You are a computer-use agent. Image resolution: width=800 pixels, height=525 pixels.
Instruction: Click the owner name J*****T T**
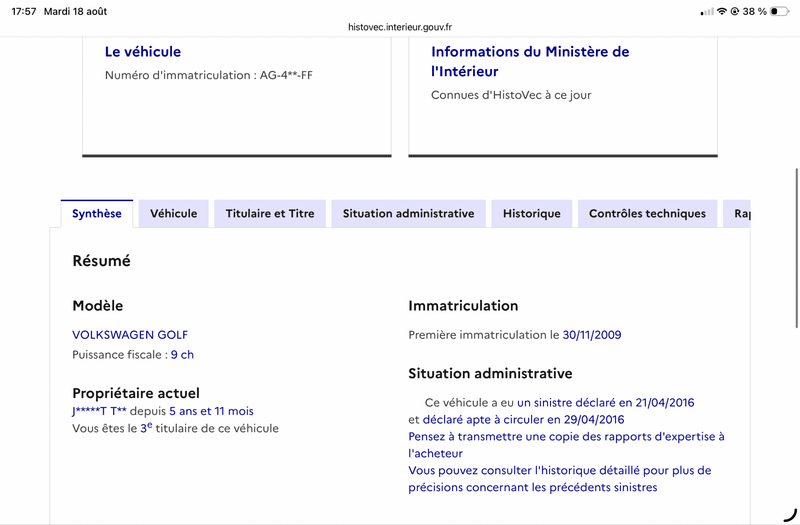click(99, 411)
